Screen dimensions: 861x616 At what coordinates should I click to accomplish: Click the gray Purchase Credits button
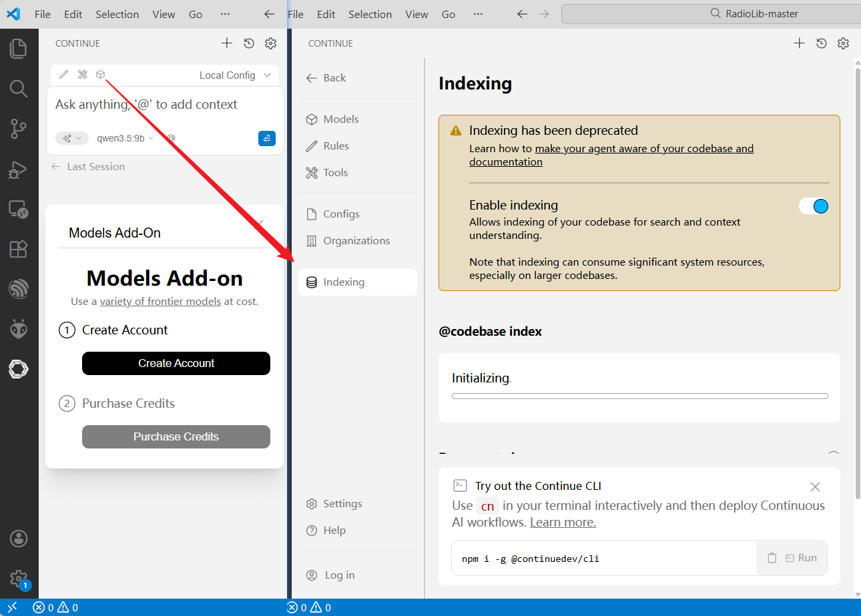pos(176,437)
